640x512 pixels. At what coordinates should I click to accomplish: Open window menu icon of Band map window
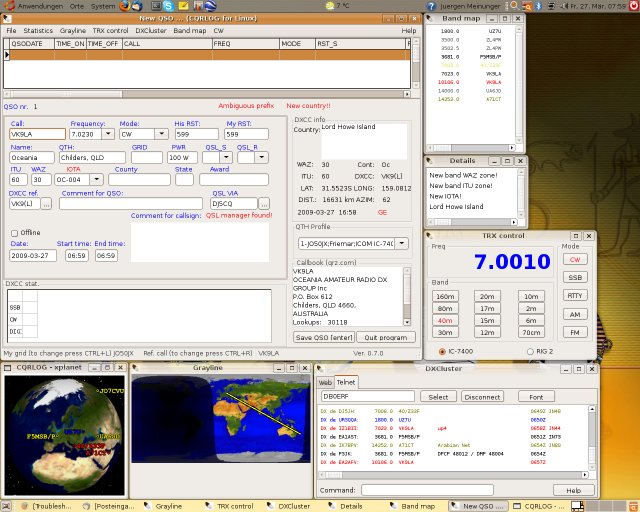(x=429, y=18)
